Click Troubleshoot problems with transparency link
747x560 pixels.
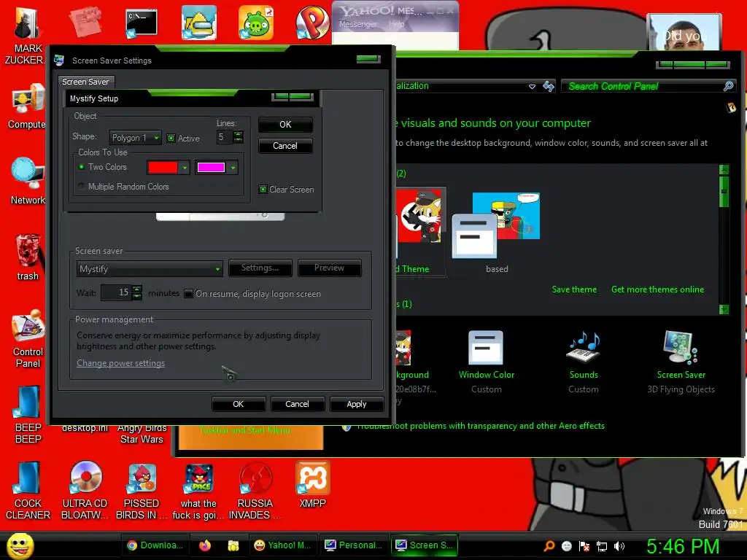[x=481, y=426]
